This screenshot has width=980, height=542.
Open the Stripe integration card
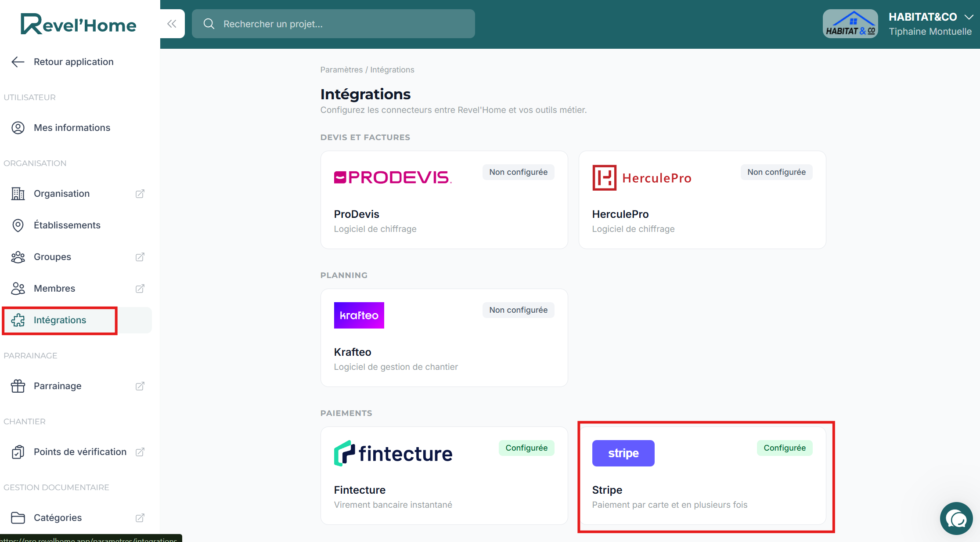[x=702, y=476]
